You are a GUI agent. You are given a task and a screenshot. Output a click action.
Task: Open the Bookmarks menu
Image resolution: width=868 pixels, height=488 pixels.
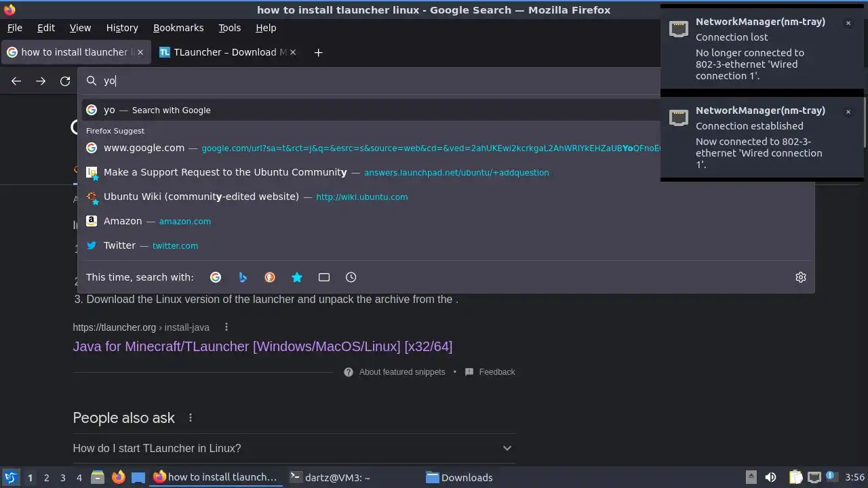[x=178, y=28]
